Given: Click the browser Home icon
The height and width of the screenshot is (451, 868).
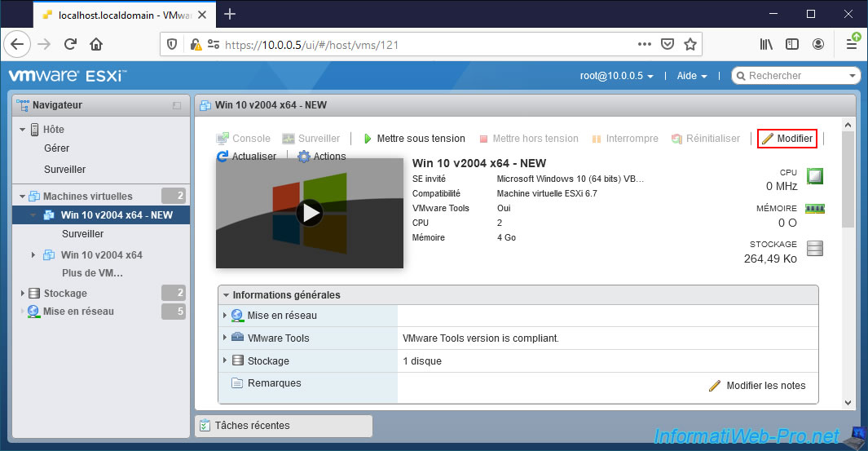Looking at the screenshot, I should 96,44.
